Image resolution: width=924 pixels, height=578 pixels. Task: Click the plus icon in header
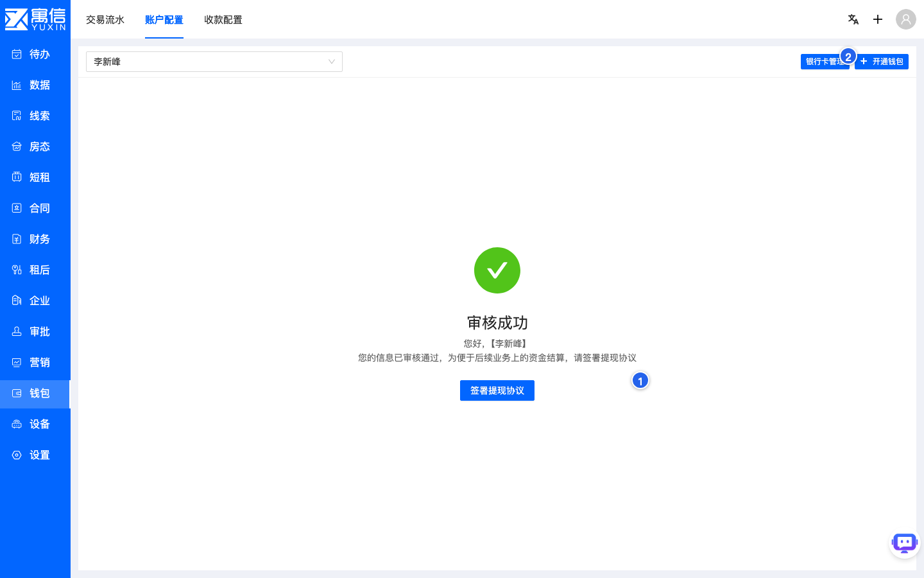click(x=878, y=19)
